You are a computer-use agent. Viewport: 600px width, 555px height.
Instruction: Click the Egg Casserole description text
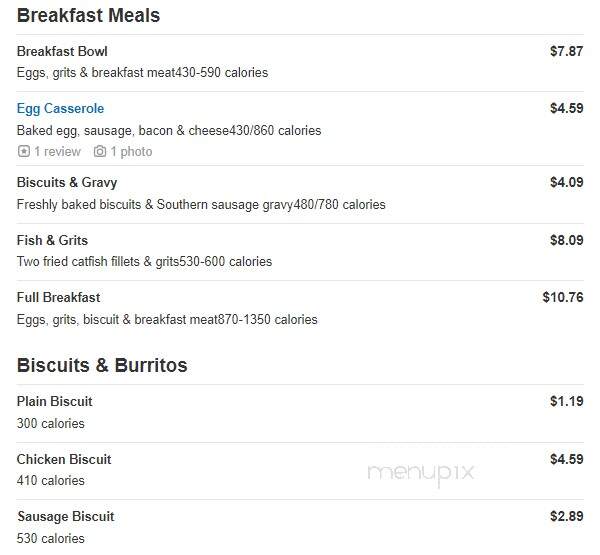pyautogui.click(x=169, y=131)
